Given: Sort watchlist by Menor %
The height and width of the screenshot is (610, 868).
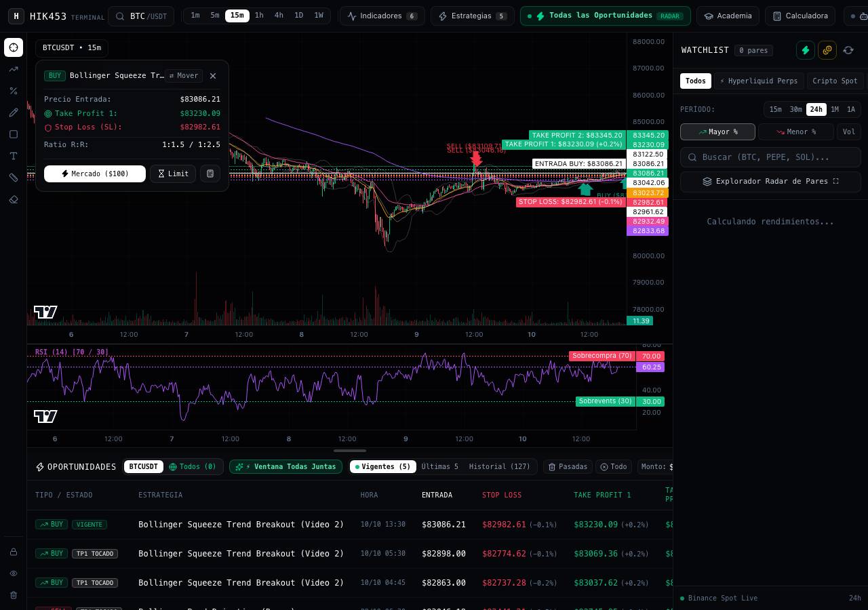Looking at the screenshot, I should pyautogui.click(x=796, y=131).
